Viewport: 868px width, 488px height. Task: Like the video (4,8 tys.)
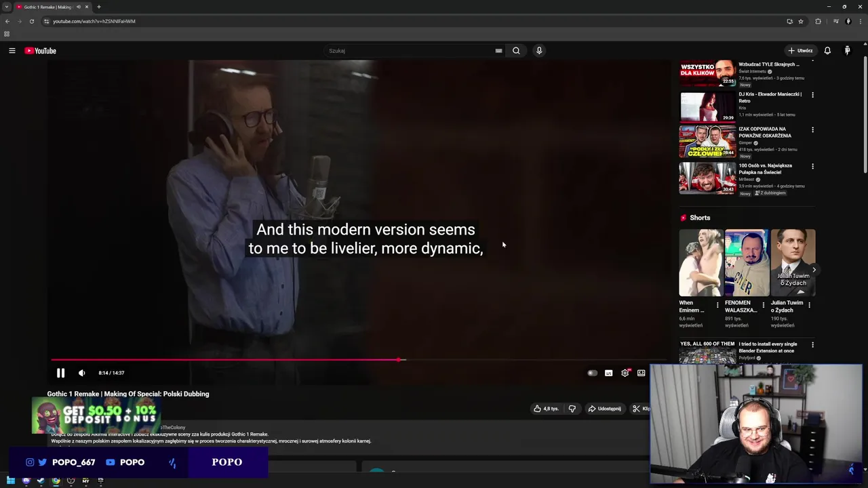546,409
